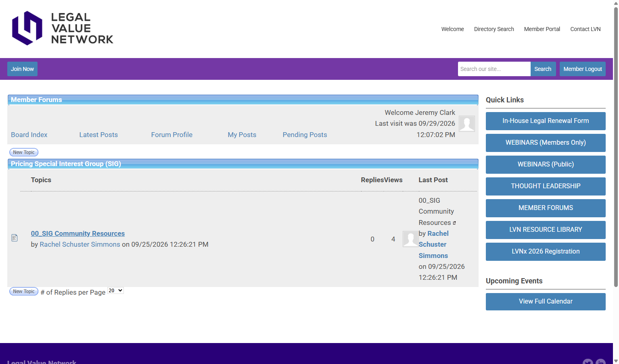
Task: Open the Replies per Page dropdown
Action: (115, 291)
